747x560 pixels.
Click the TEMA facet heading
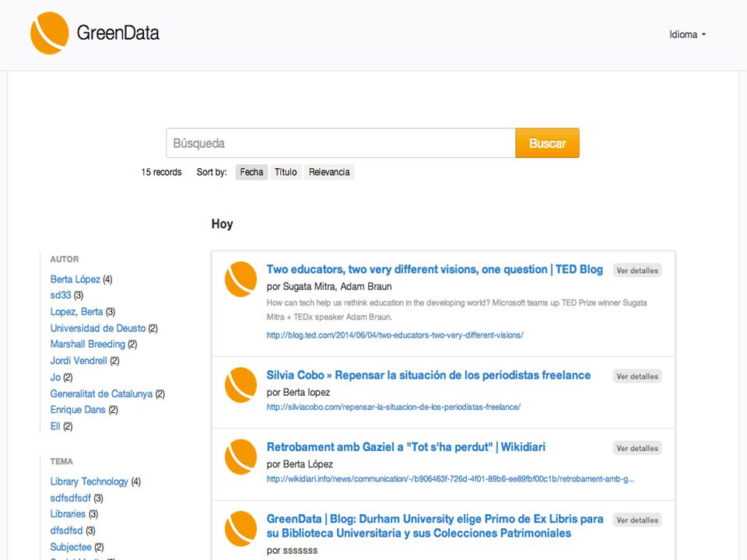coord(61,461)
